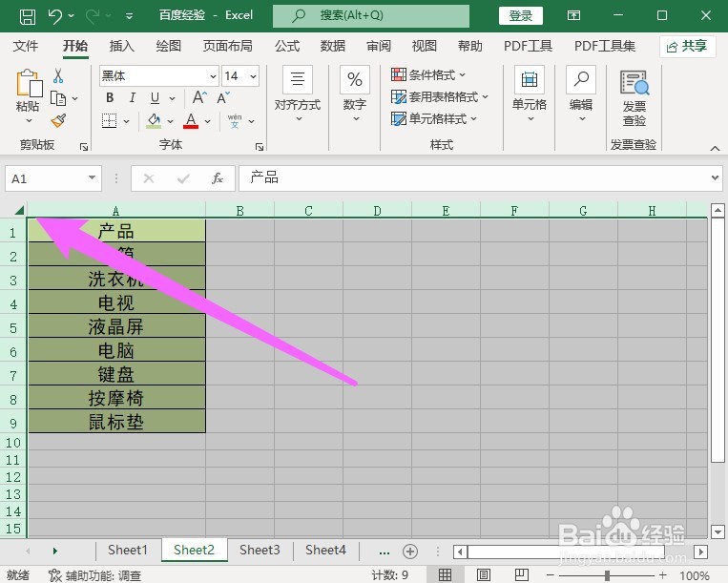Expand the borders dropdown arrow
The image size is (728, 583).
click(126, 121)
